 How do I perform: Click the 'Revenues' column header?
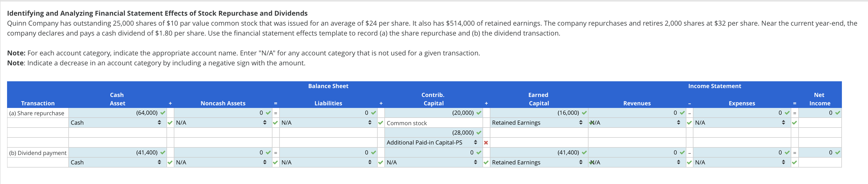click(637, 103)
